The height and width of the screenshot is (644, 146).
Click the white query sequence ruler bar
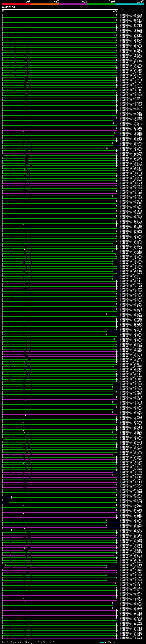click(x=60, y=9)
